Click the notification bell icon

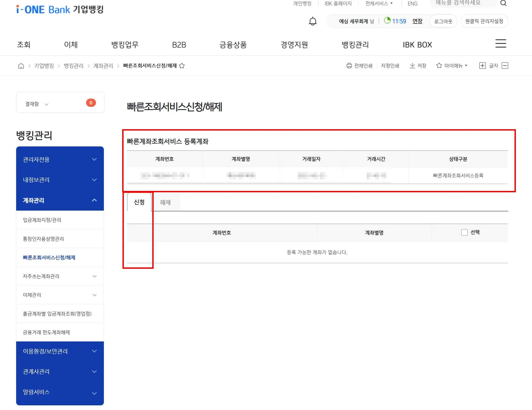312,21
